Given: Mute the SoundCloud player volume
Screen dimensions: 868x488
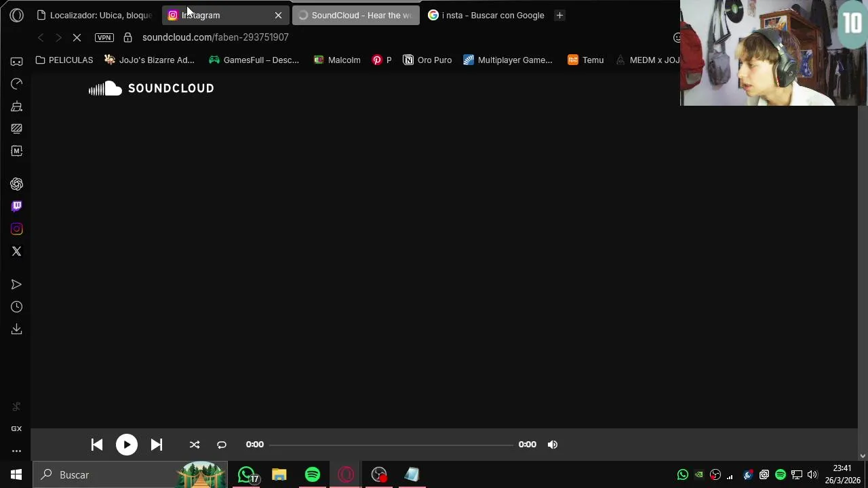Looking at the screenshot, I should click(x=553, y=445).
